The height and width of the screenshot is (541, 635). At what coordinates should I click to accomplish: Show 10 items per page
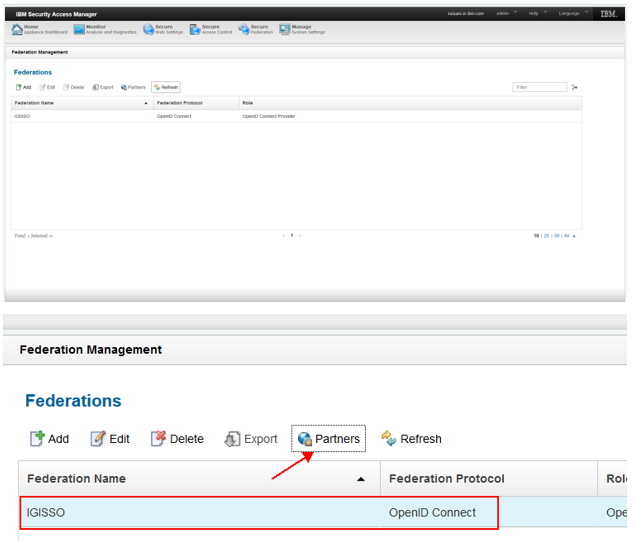536,236
